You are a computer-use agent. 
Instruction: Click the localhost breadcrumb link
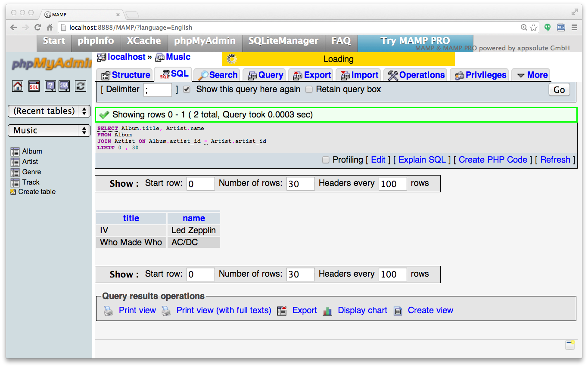(127, 57)
